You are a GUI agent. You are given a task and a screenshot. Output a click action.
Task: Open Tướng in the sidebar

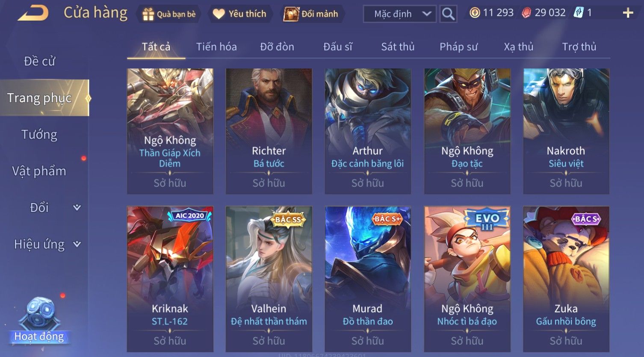click(x=39, y=135)
